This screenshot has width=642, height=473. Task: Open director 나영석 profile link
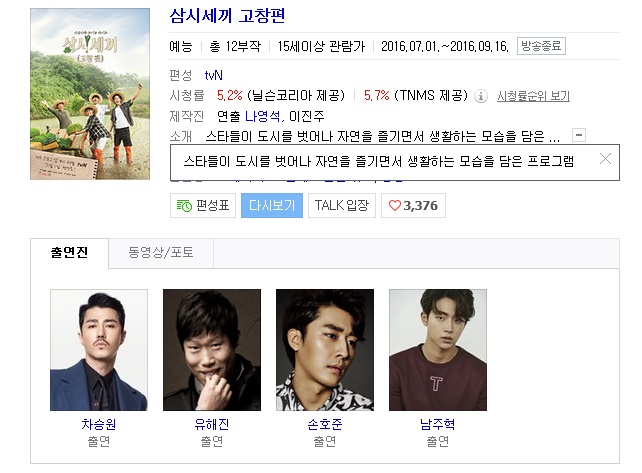click(262, 117)
